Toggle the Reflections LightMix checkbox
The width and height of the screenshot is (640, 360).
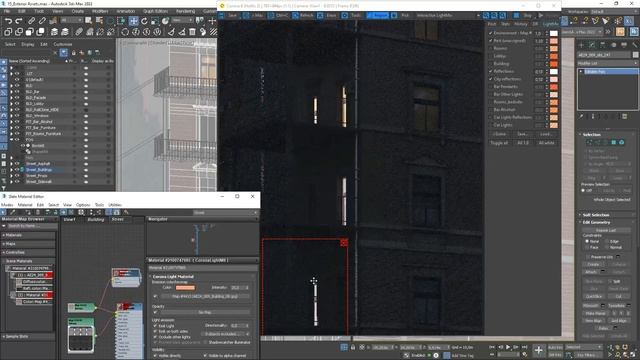(x=491, y=71)
